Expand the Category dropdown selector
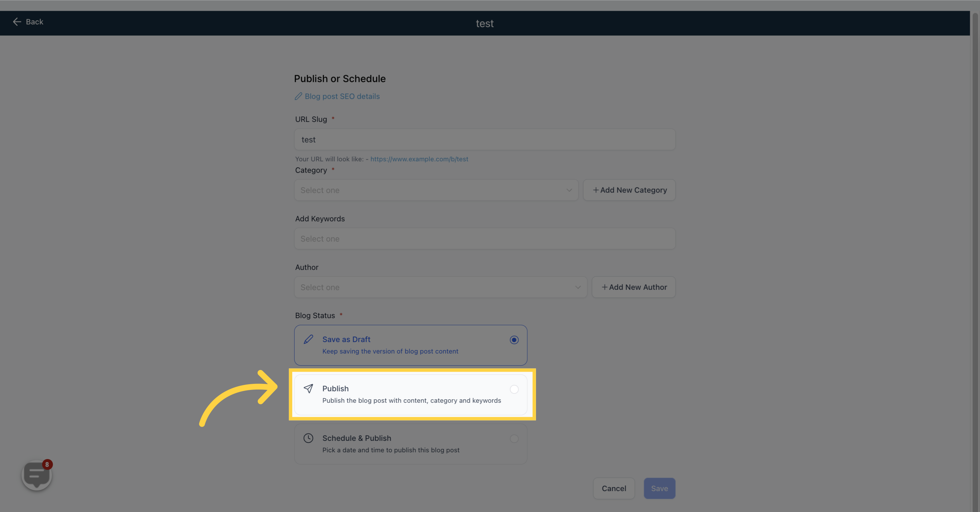Screen dimensions: 980x512 (436, 190)
